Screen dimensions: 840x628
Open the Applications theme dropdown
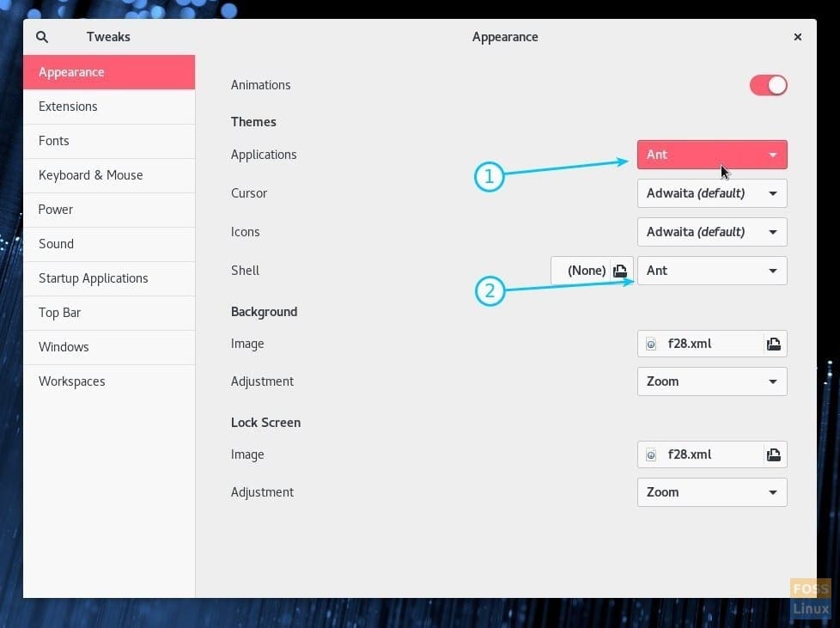(x=712, y=155)
